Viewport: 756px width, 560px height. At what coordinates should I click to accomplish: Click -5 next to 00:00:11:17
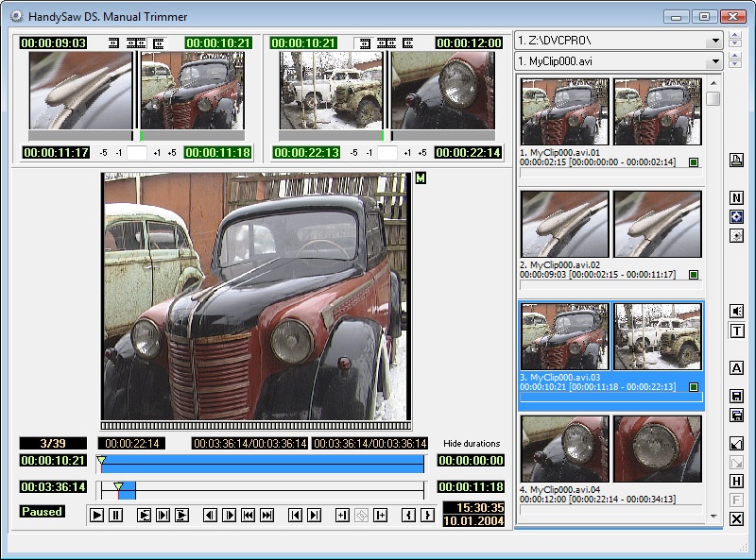click(x=103, y=153)
